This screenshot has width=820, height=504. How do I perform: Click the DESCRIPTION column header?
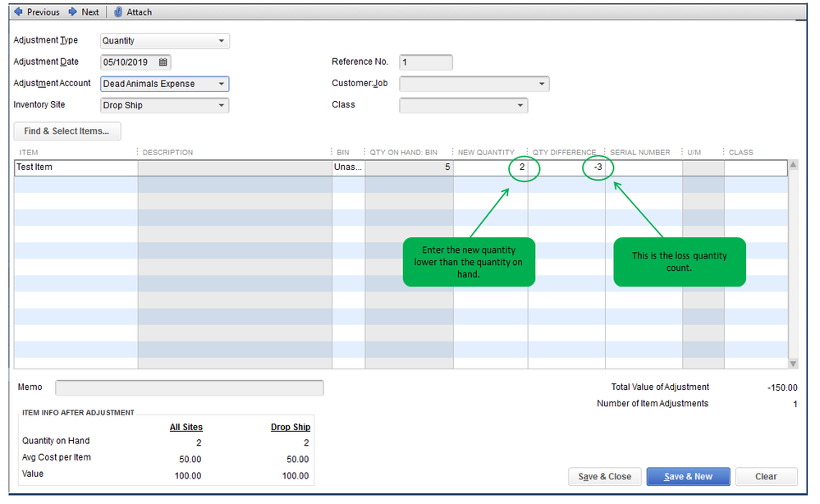168,153
